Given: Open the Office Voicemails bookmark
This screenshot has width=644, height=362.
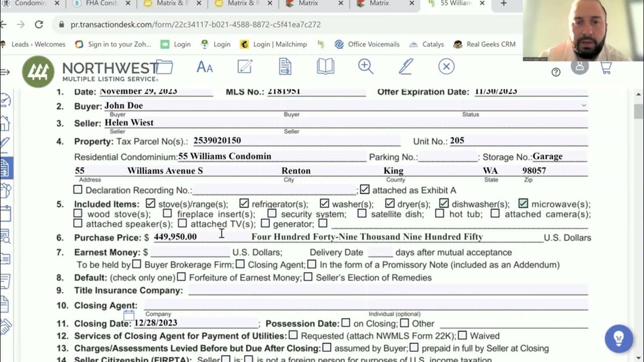Looking at the screenshot, I should click(x=367, y=44).
